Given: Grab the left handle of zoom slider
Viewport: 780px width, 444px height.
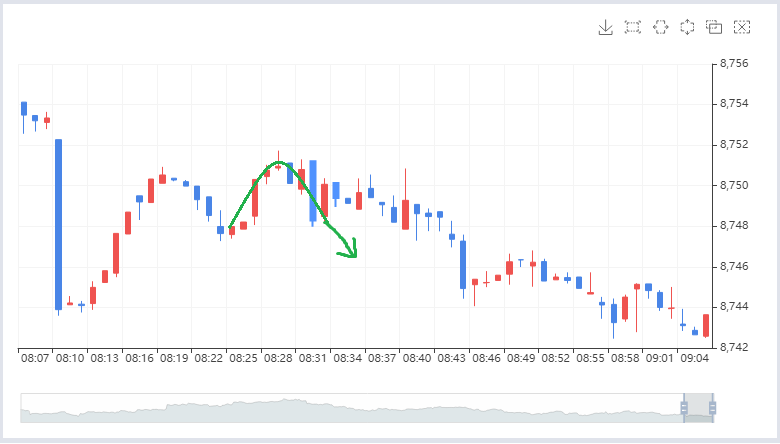Looking at the screenshot, I should click(684, 408).
